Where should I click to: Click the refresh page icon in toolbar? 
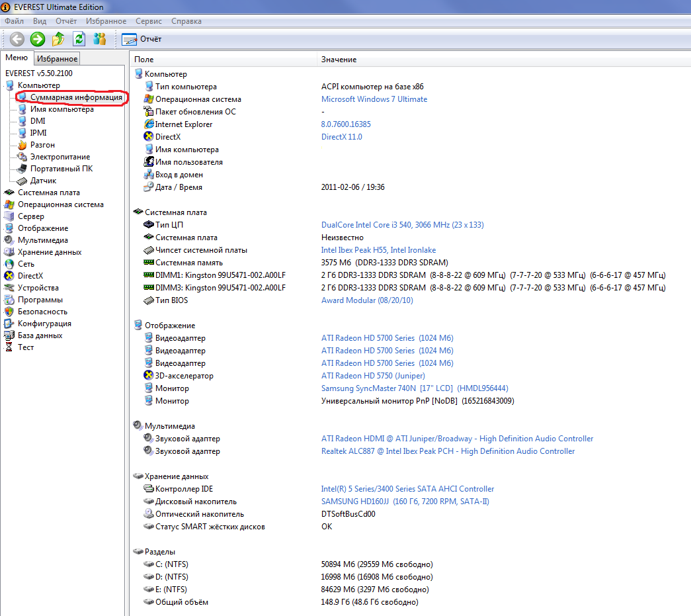[x=79, y=39]
